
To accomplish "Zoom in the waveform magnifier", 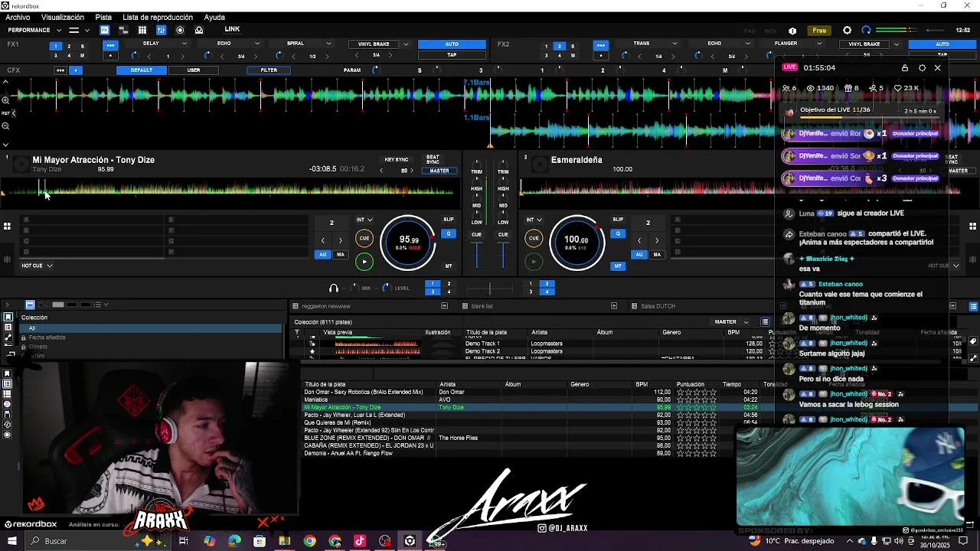I will [5, 100].
